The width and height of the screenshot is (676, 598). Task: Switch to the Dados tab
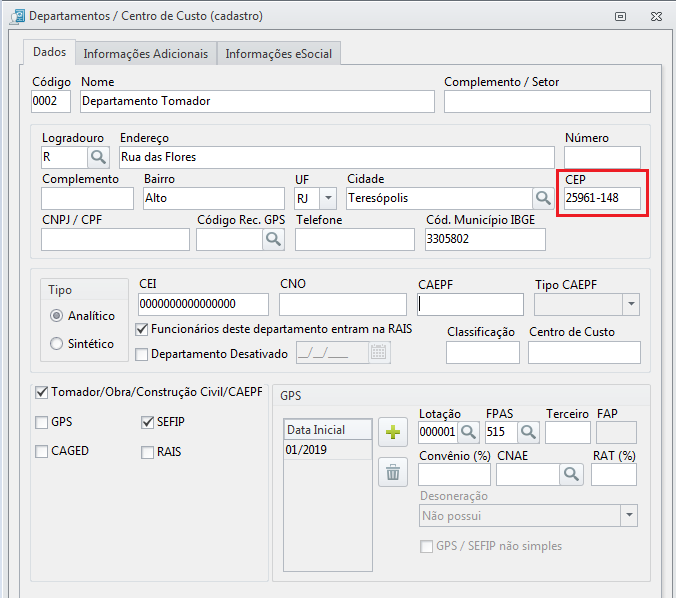50,52
